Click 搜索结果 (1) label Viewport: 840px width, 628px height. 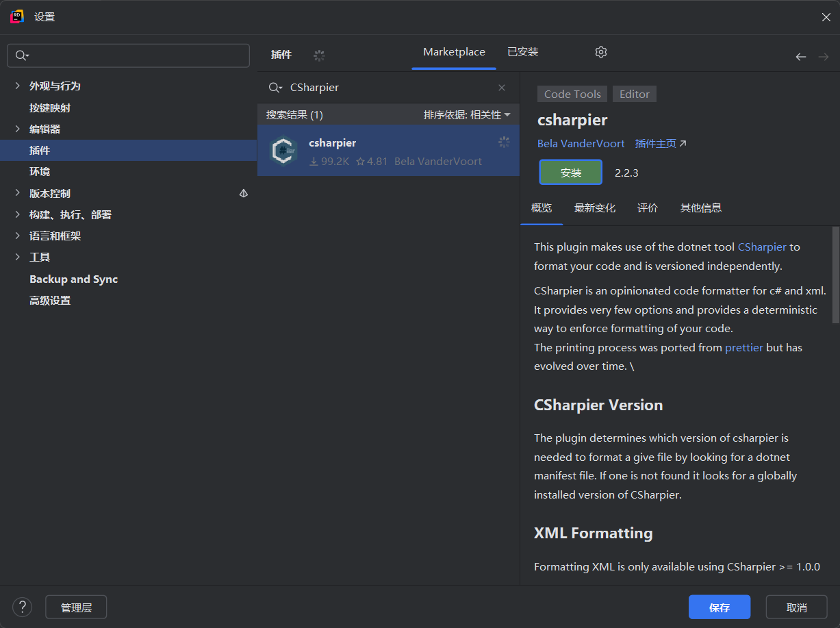click(x=294, y=114)
